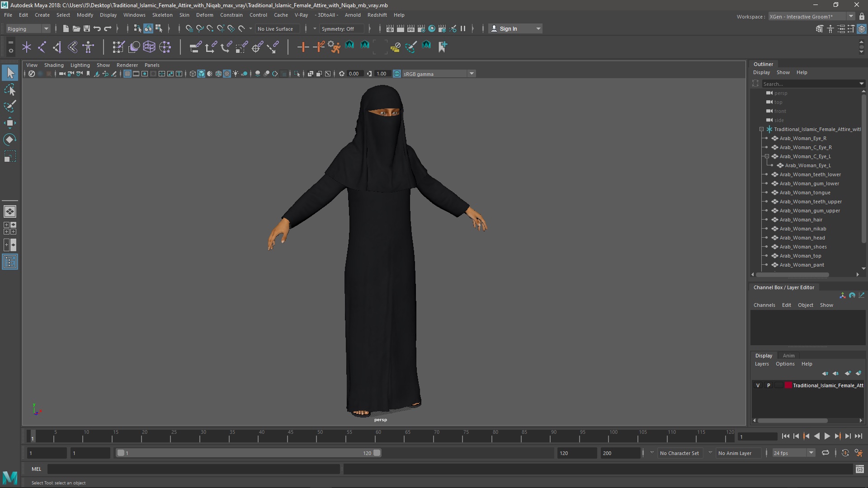This screenshot has width=868, height=488.
Task: Click the HumanIK running figure shelf icon
Action: (334, 47)
